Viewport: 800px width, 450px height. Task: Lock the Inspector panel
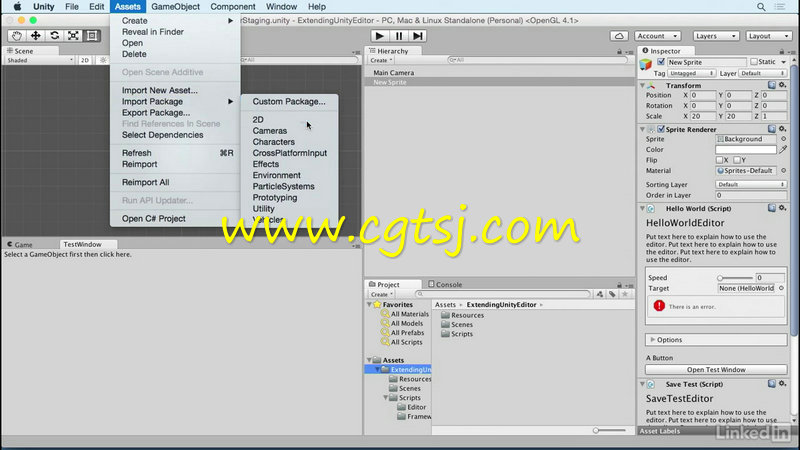[x=781, y=51]
